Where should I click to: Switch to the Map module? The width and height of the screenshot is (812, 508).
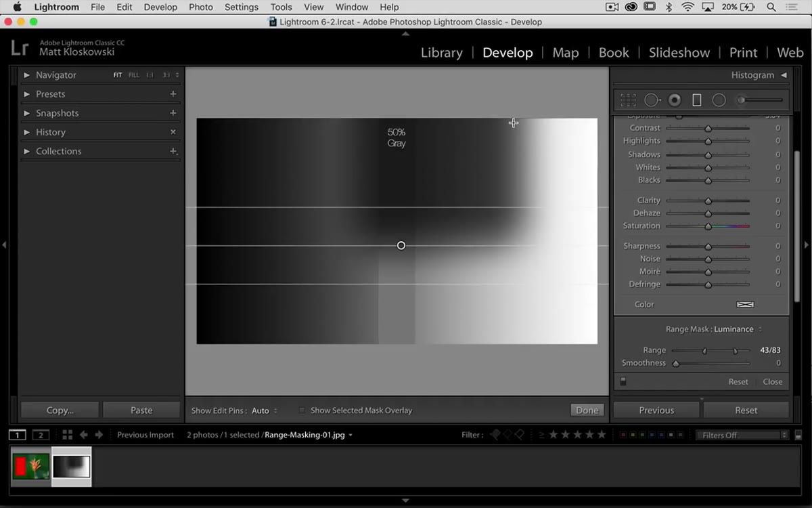pyautogui.click(x=565, y=53)
